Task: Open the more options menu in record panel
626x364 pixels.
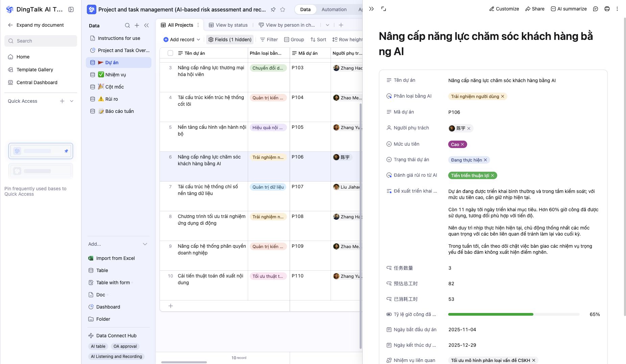Action: pos(617,9)
